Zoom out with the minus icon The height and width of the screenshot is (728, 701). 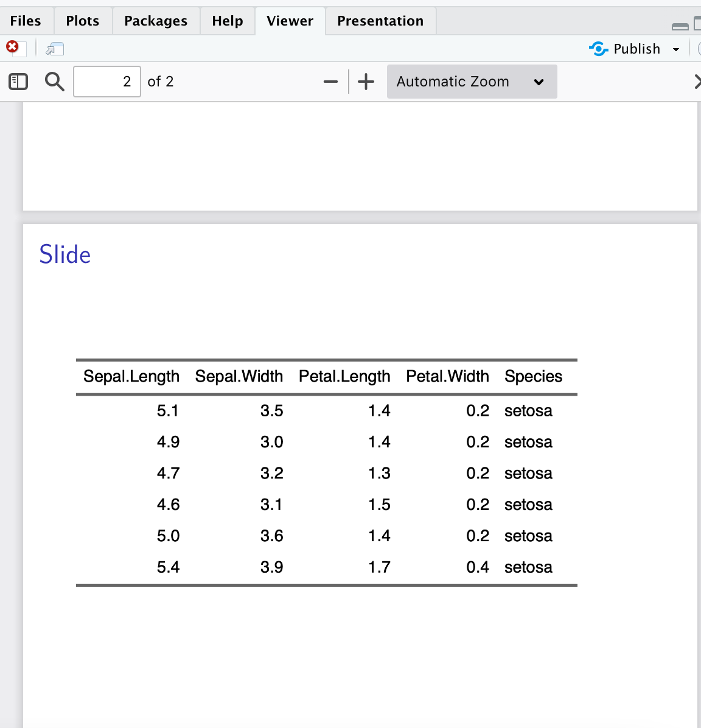pos(330,82)
